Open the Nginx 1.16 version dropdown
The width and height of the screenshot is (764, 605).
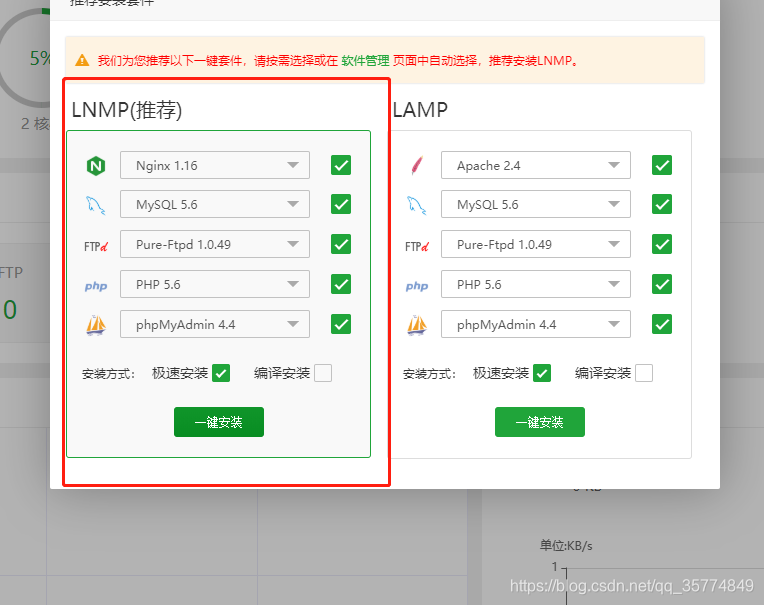click(215, 165)
